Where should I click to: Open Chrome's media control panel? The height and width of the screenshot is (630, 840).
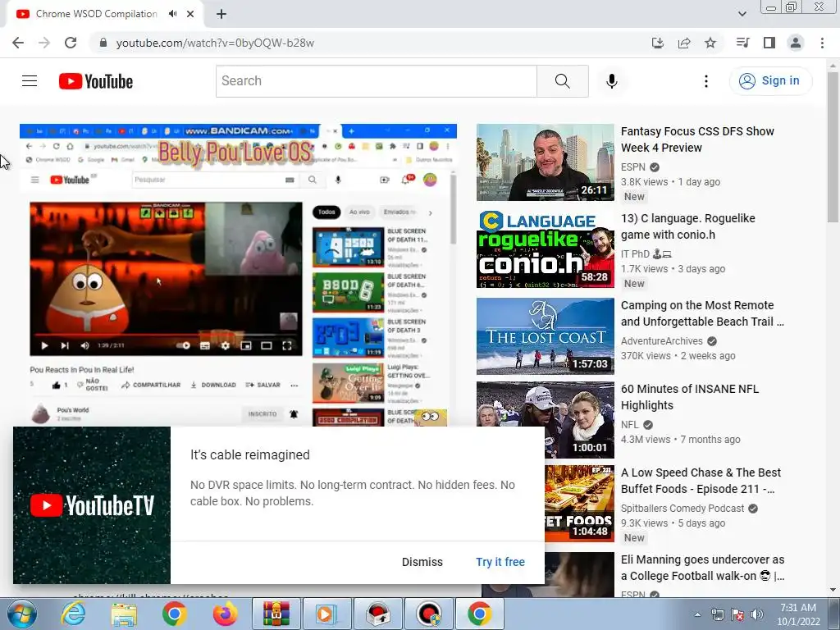tap(742, 43)
